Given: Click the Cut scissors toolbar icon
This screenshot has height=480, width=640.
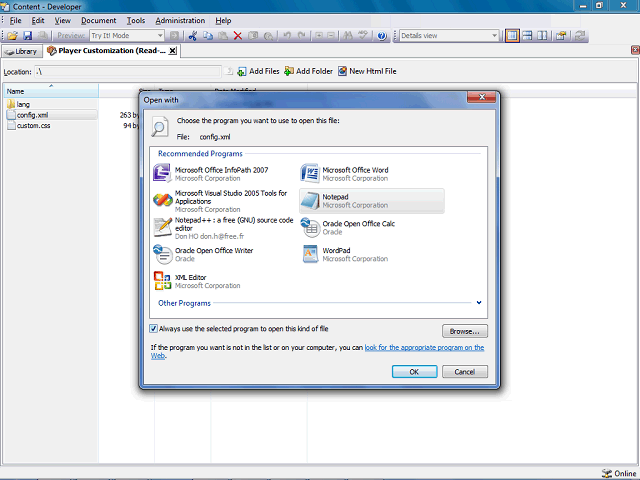Looking at the screenshot, I should coord(193,36).
